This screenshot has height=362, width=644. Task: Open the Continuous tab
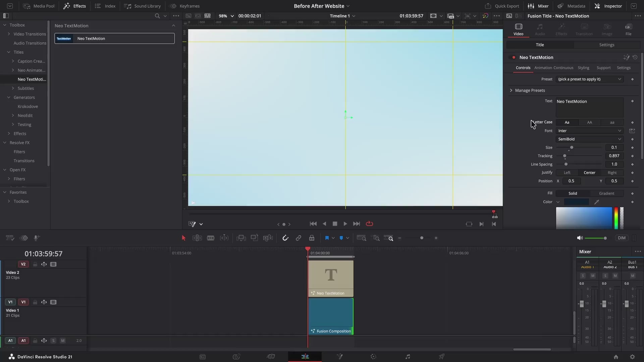(563, 68)
